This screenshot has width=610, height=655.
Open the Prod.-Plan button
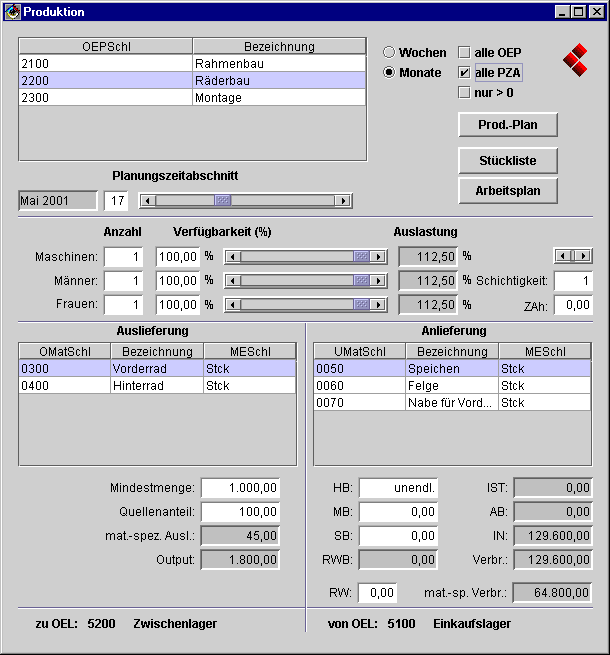[508, 125]
